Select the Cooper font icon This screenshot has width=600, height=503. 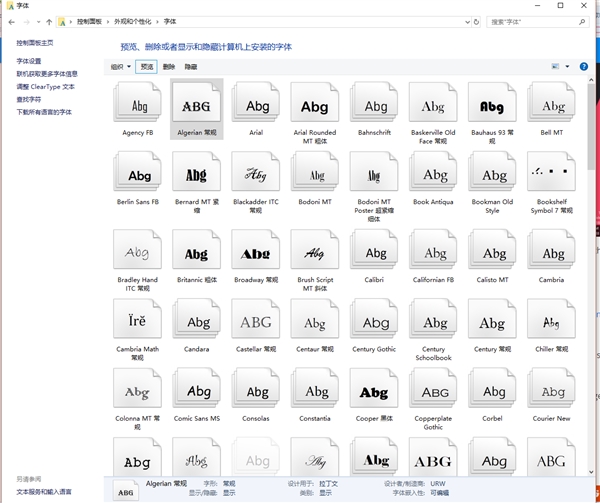[374, 388]
